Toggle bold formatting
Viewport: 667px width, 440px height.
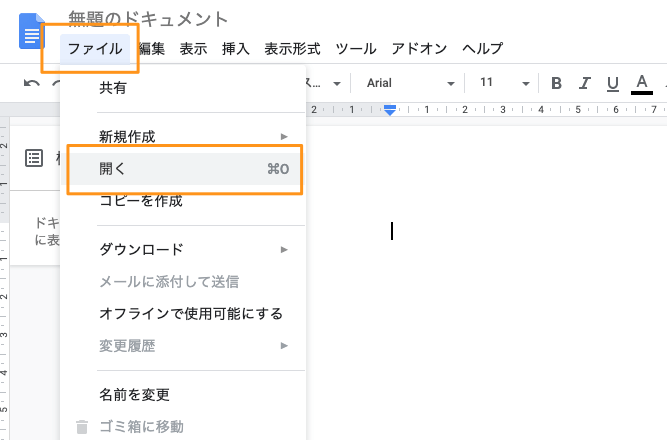pos(557,83)
